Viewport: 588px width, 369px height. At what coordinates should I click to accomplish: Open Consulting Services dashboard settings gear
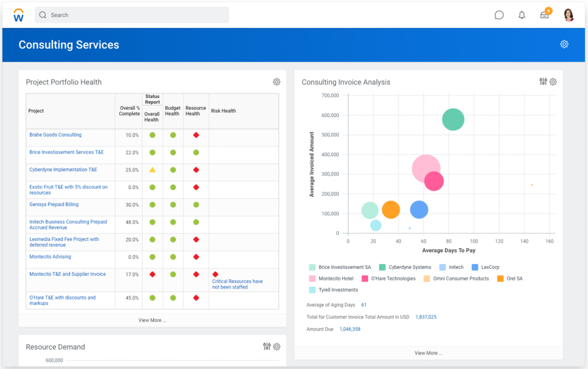[x=564, y=45]
